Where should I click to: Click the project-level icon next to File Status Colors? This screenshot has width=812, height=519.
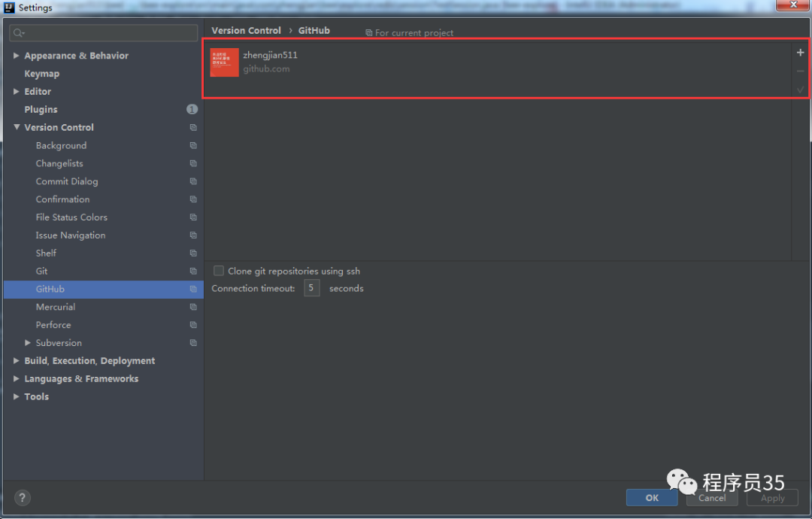tap(193, 217)
